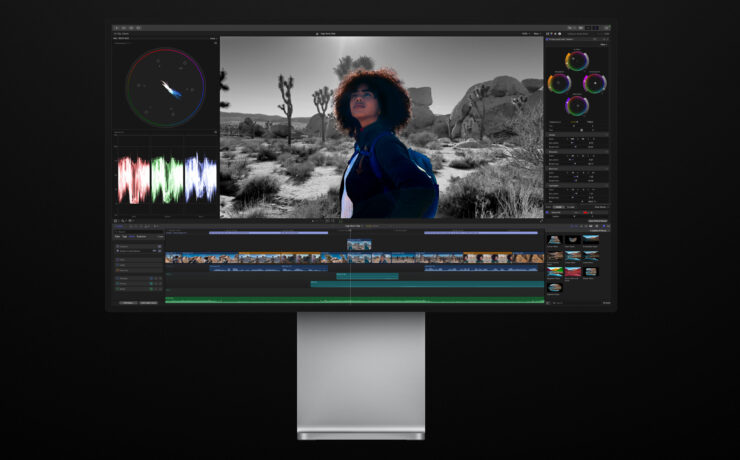740x460 pixels.
Task: Click the Midtones color wheel at the bottom
Action: point(577,106)
